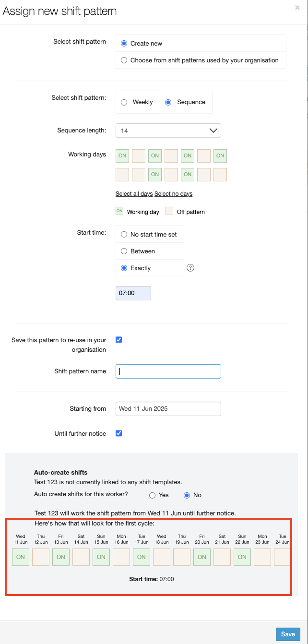The height and width of the screenshot is (644, 308).
Task: Click the Starting from date field
Action: [168, 409]
